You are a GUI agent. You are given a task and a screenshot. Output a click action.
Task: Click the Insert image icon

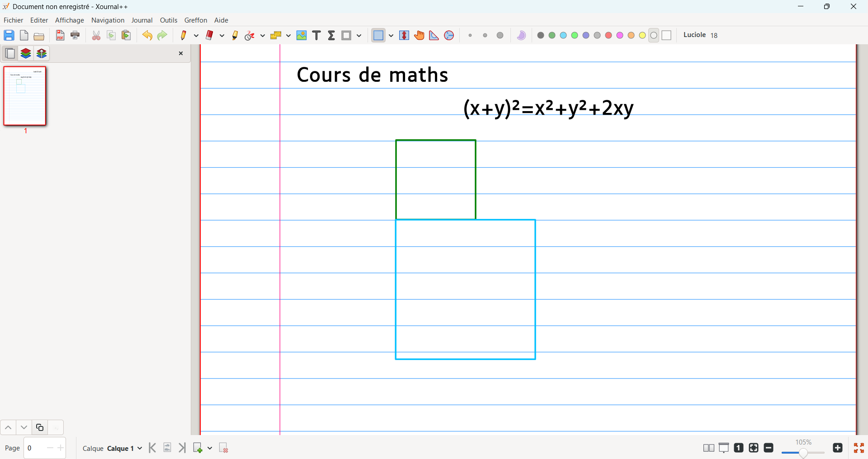click(x=302, y=35)
